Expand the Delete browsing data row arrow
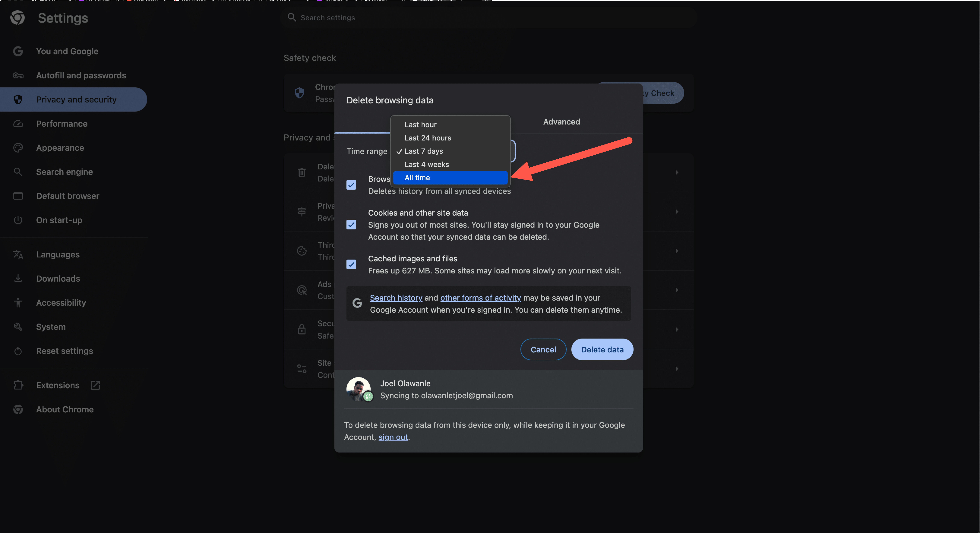 click(x=677, y=172)
